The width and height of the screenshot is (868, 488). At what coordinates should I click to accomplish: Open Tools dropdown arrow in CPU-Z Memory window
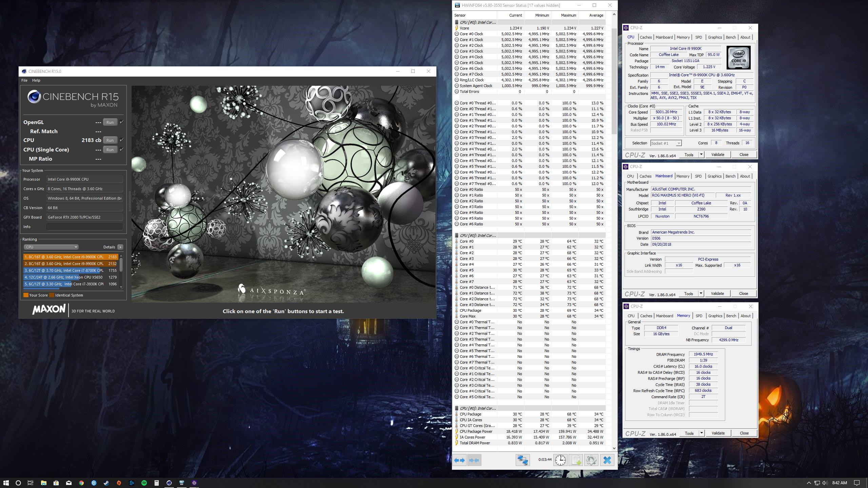pos(702,433)
